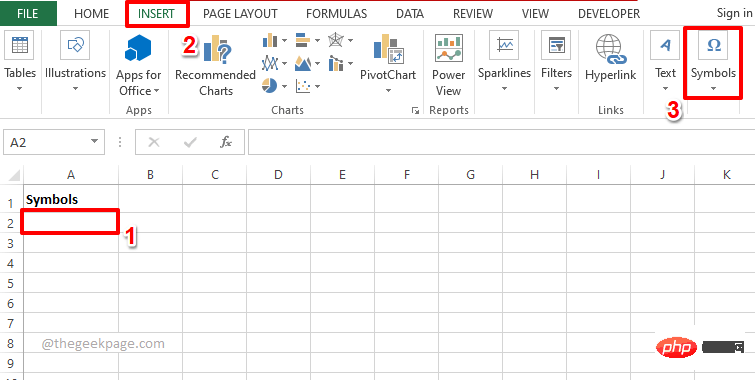
Task: Expand the Sparklines dropdown arrow
Action: point(504,89)
